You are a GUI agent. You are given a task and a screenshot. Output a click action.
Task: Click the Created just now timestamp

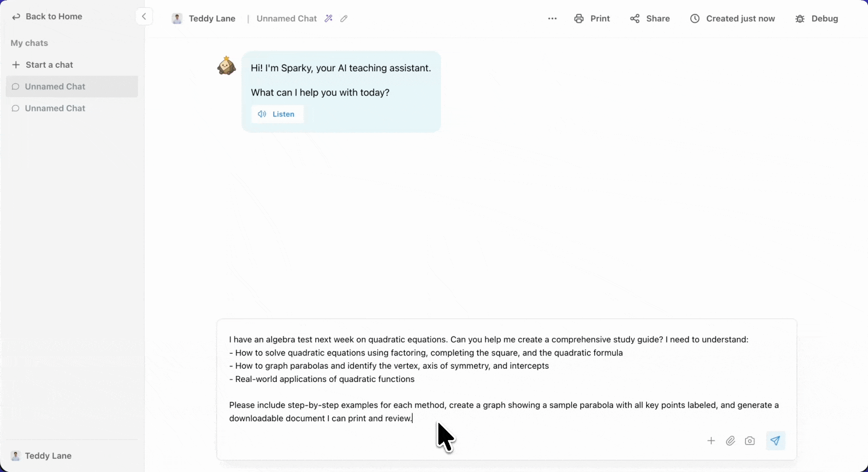(732, 19)
